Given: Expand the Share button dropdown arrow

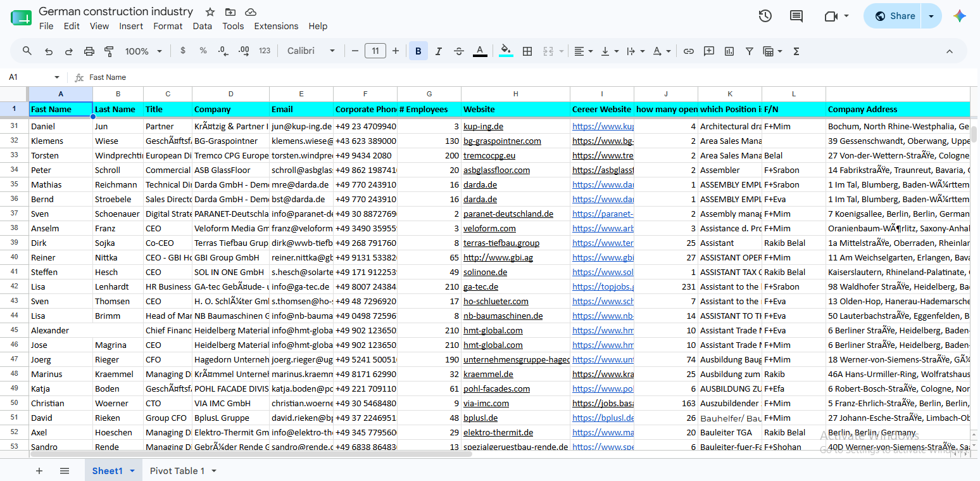Looking at the screenshot, I should (931, 16).
